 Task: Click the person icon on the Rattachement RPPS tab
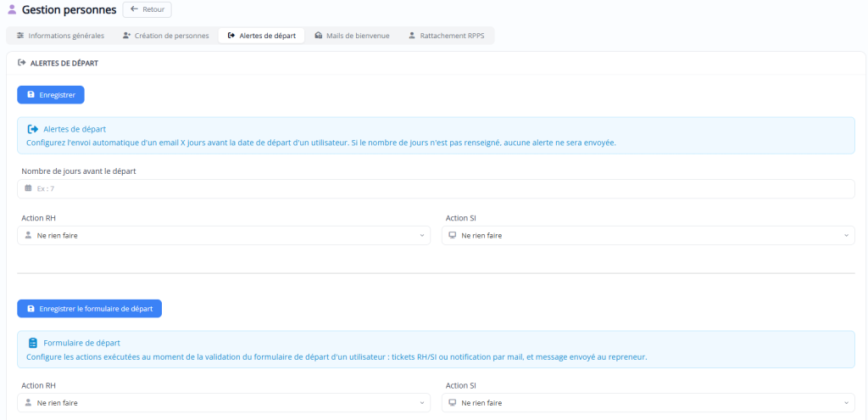[412, 36]
